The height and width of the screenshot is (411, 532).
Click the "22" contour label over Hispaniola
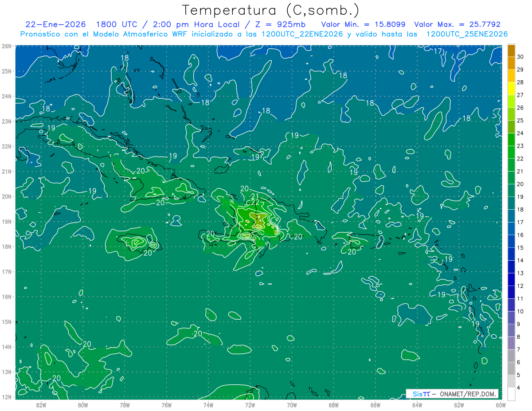255,202
